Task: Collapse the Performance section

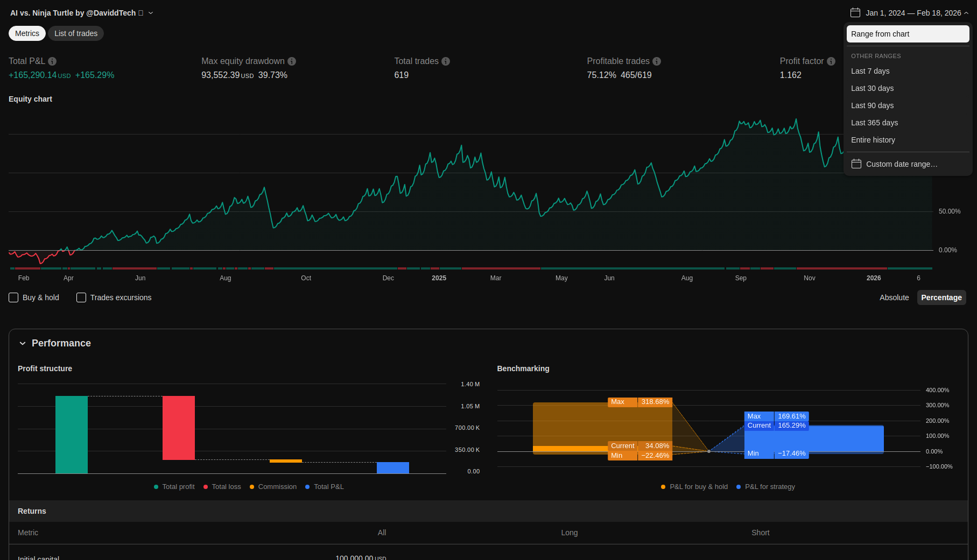Action: click(x=23, y=343)
